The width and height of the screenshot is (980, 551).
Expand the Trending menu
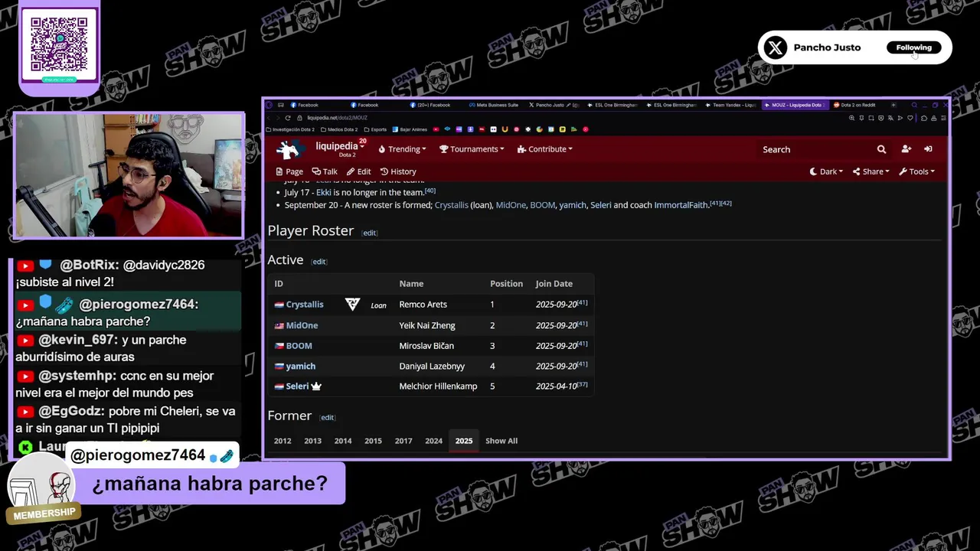click(402, 149)
